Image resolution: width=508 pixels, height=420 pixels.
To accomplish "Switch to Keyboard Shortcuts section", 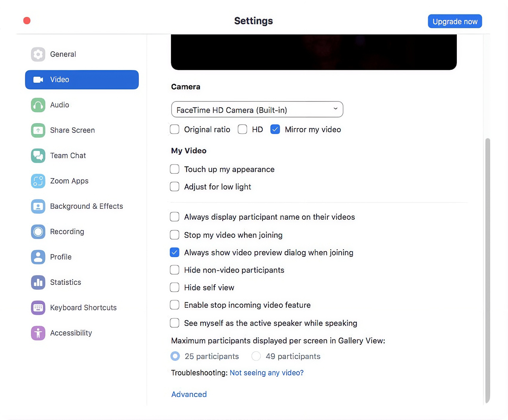I will 83,308.
